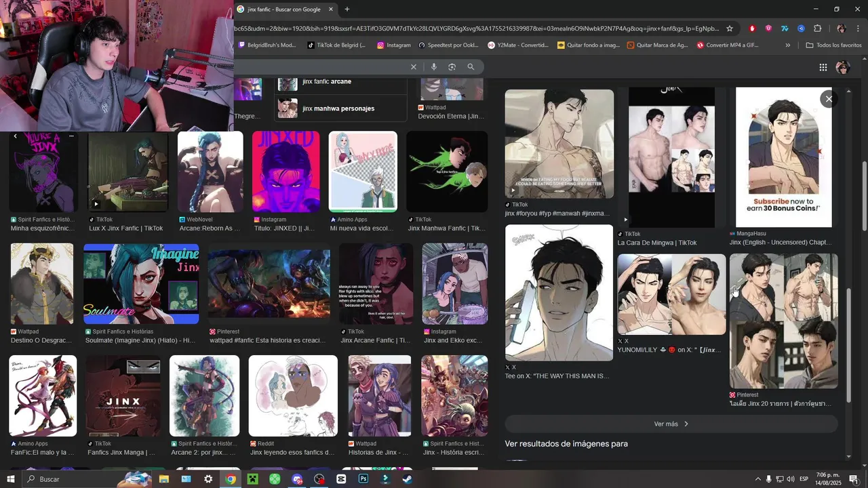Screen dimensions: 868x488
Task: Open Jinx English Uncensored MangaHasu result
Action: coord(784,157)
